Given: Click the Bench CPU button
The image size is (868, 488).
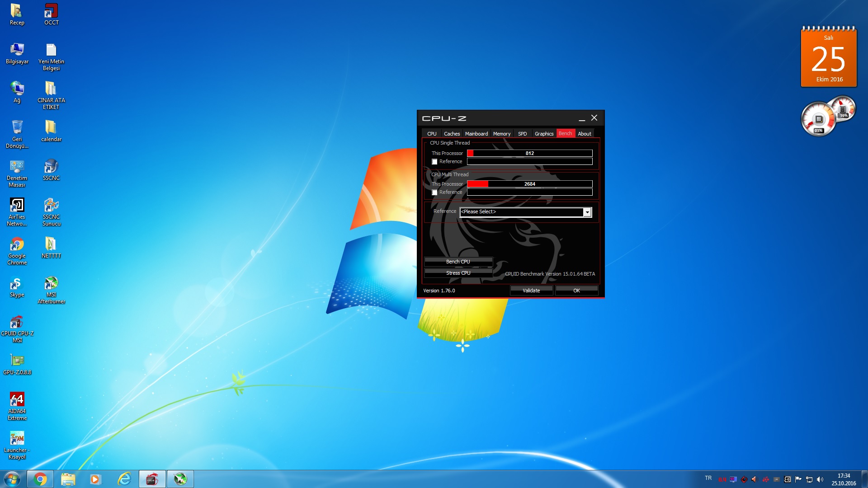Looking at the screenshot, I should click(x=458, y=262).
